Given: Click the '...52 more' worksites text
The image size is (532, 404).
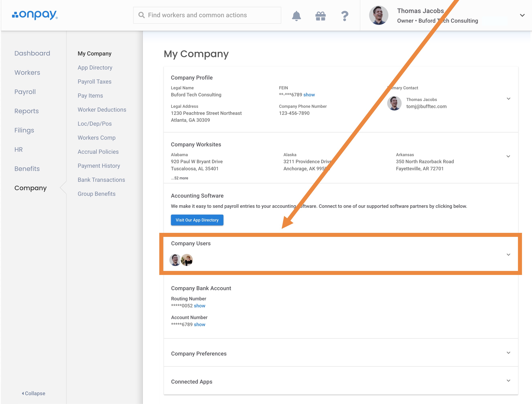Looking at the screenshot, I should point(180,178).
